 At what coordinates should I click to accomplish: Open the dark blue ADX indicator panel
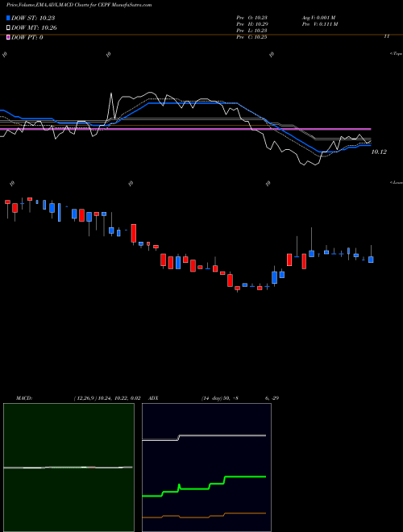tap(206, 468)
